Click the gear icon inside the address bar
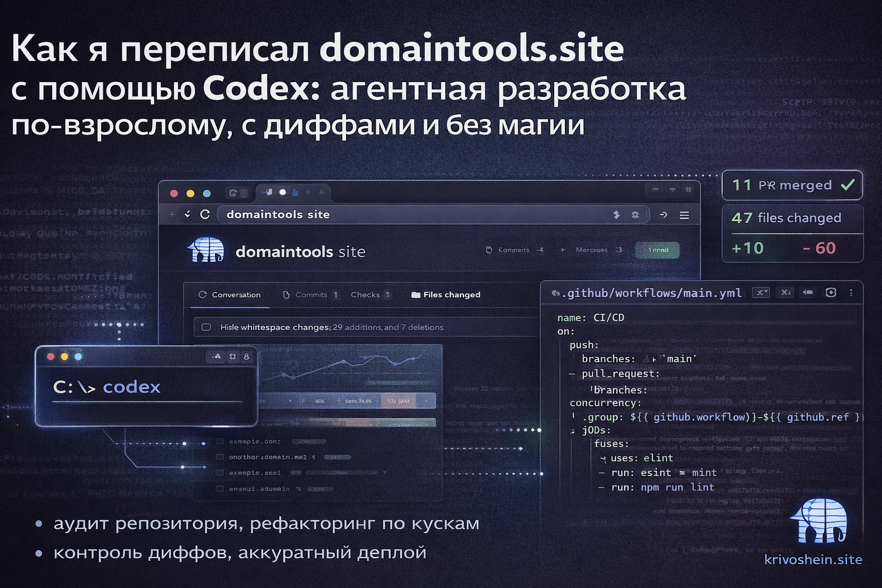Viewport: 882px width, 588px height. click(635, 215)
